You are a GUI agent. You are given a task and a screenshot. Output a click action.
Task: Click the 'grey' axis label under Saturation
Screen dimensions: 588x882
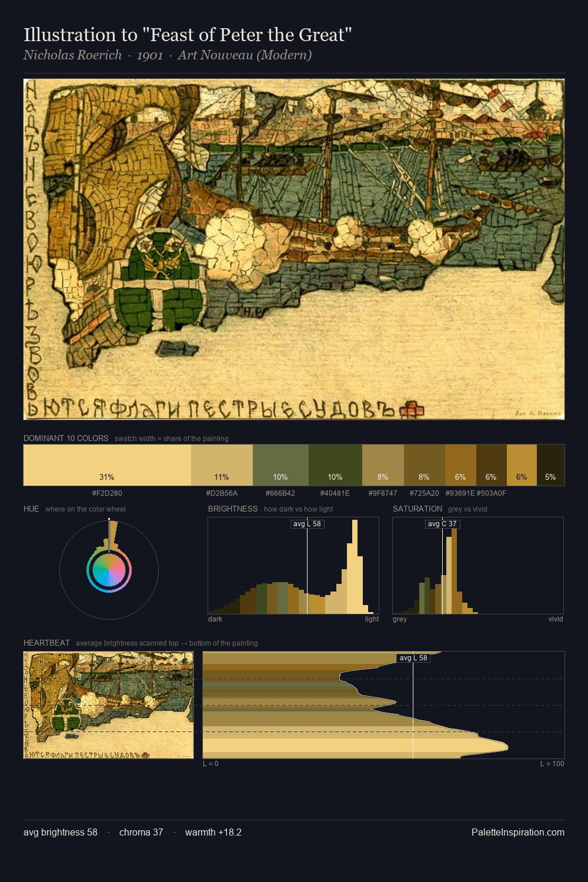400,619
